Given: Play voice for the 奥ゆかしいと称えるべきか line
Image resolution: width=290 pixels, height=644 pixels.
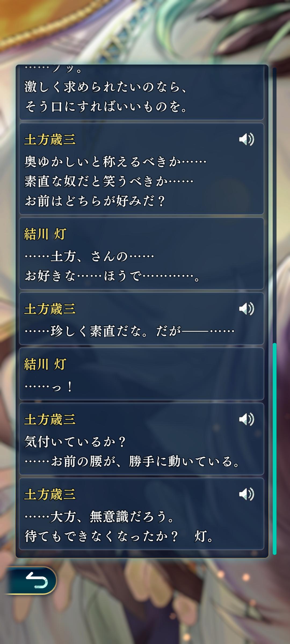Looking at the screenshot, I should 247,139.
